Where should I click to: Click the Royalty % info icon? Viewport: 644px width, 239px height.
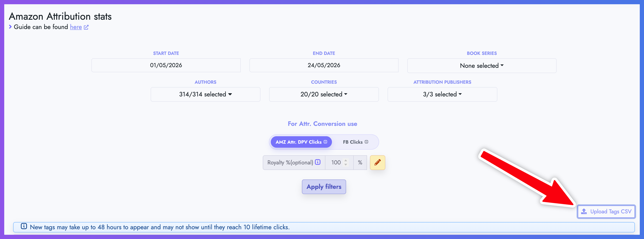pos(318,162)
